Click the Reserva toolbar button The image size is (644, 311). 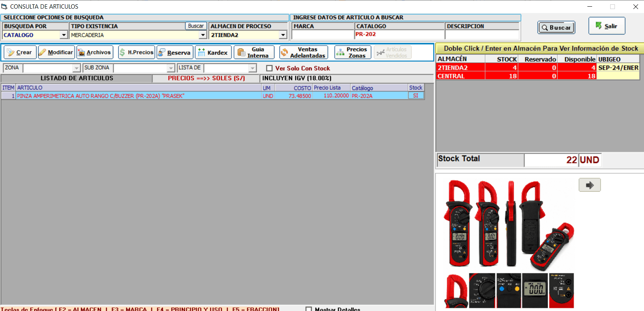pyautogui.click(x=175, y=52)
